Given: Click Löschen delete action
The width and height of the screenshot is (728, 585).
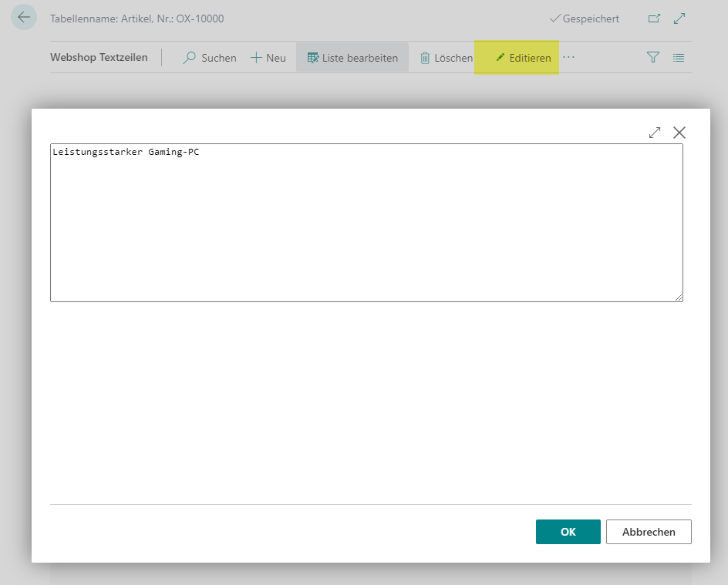Looking at the screenshot, I should [x=447, y=58].
